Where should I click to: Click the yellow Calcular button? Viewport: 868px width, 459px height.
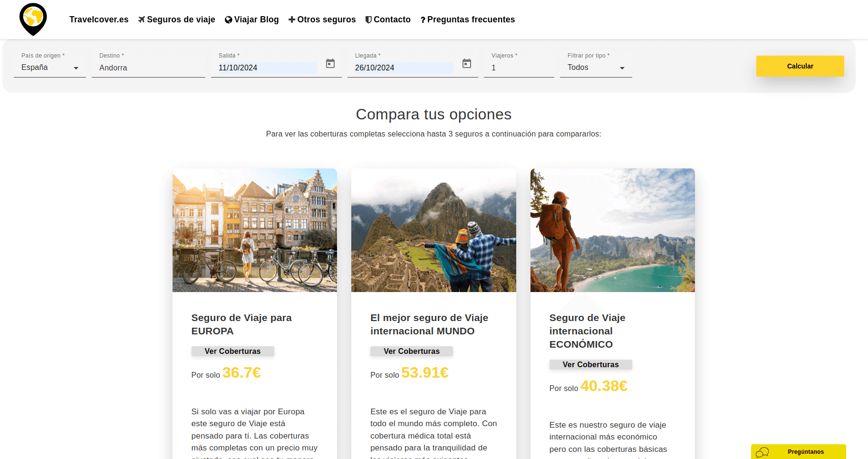pos(800,66)
